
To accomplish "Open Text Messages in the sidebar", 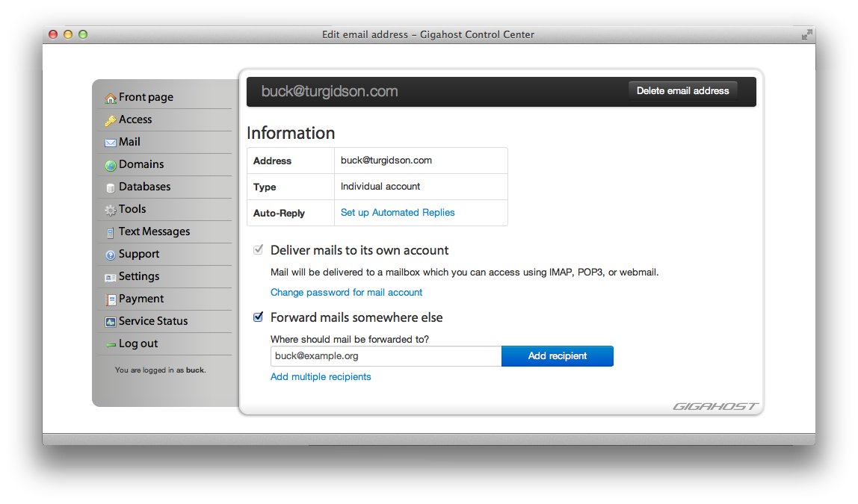I will pos(154,231).
